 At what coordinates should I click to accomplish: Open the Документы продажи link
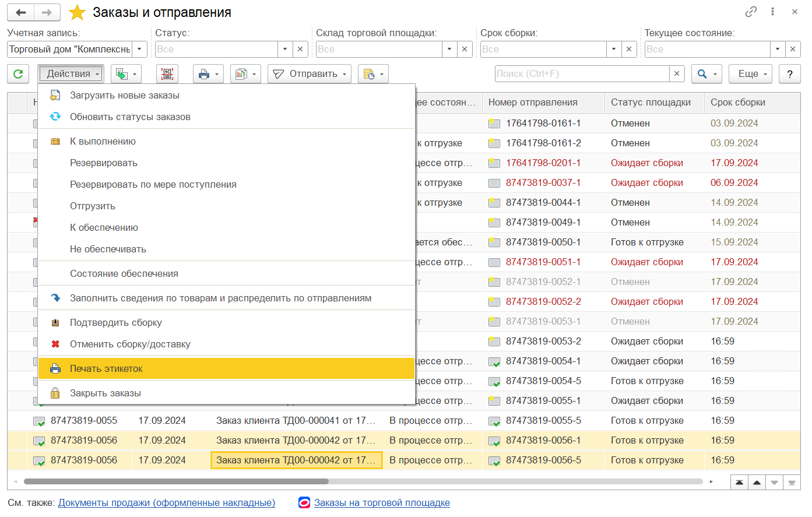(x=167, y=502)
